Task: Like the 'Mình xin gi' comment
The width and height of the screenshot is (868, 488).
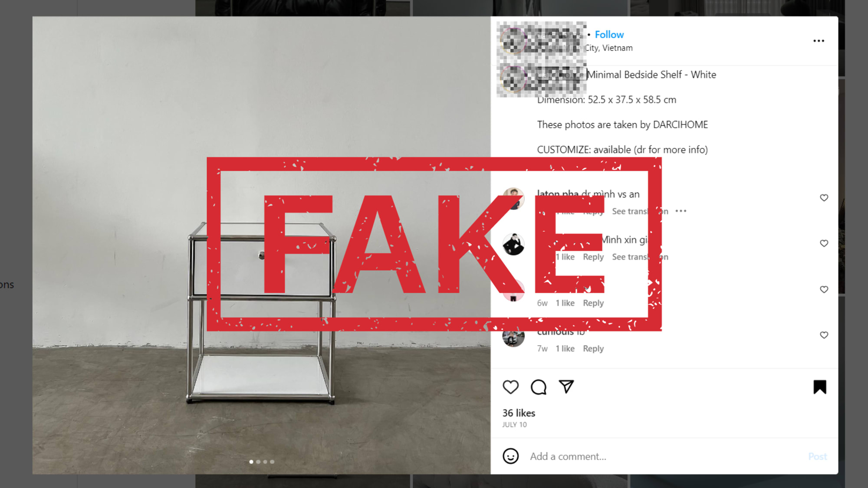Action: pyautogui.click(x=824, y=243)
